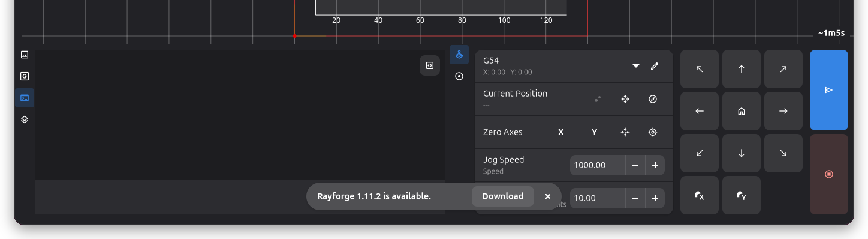The height and width of the screenshot is (239, 868).
Task: Expand the G54 coordinate system dropdown
Action: point(636,66)
